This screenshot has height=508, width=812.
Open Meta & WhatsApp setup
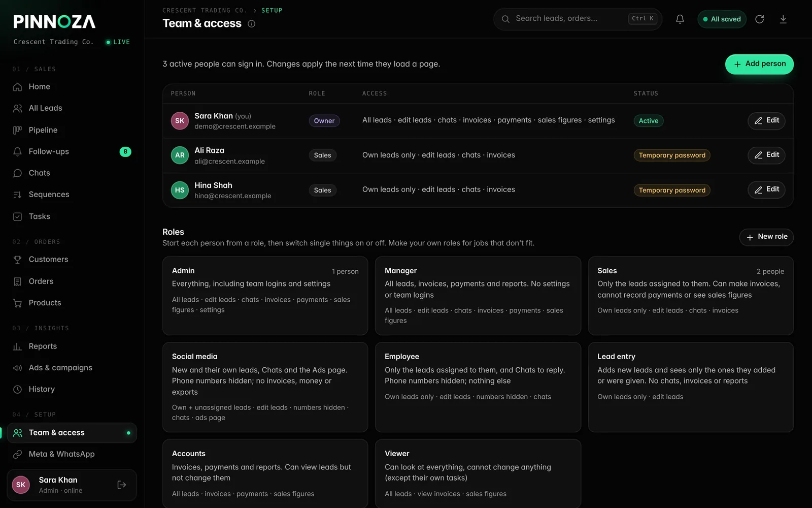(72, 454)
